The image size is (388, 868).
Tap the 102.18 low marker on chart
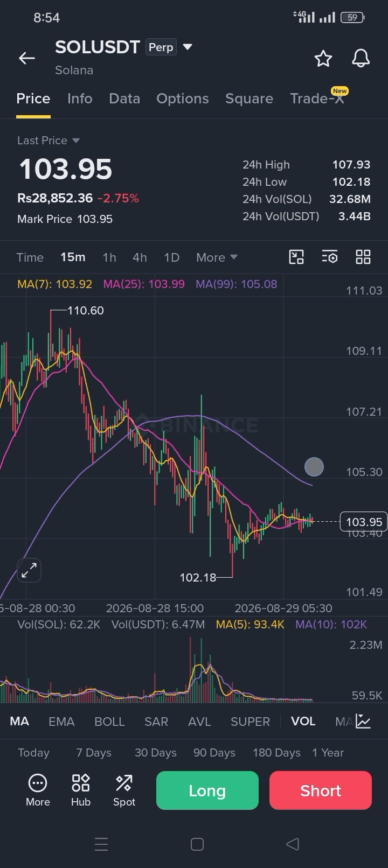pyautogui.click(x=198, y=578)
